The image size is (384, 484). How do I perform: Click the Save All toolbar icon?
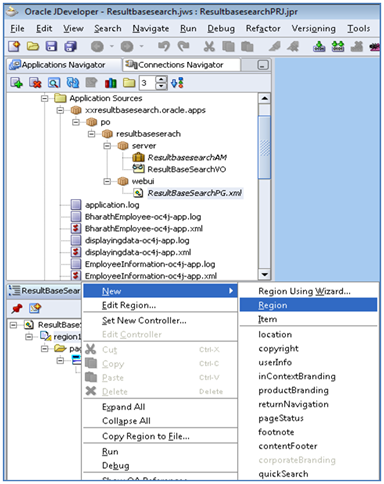tap(70, 46)
